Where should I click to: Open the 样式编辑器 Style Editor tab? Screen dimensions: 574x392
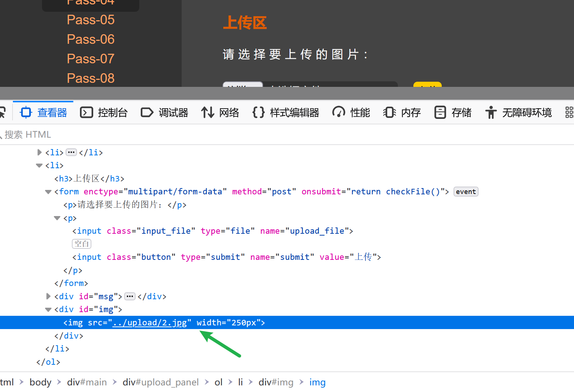[x=286, y=112]
